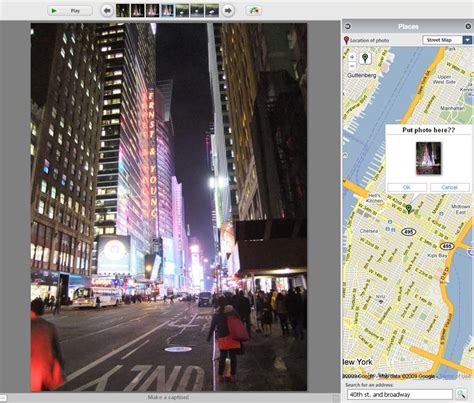Click the red Location of photo pin
Screen dimensions: 474x403
[346, 40]
